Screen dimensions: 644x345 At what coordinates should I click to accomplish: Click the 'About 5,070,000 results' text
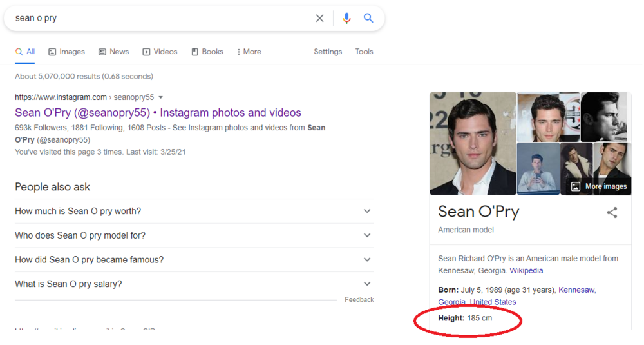84,77
